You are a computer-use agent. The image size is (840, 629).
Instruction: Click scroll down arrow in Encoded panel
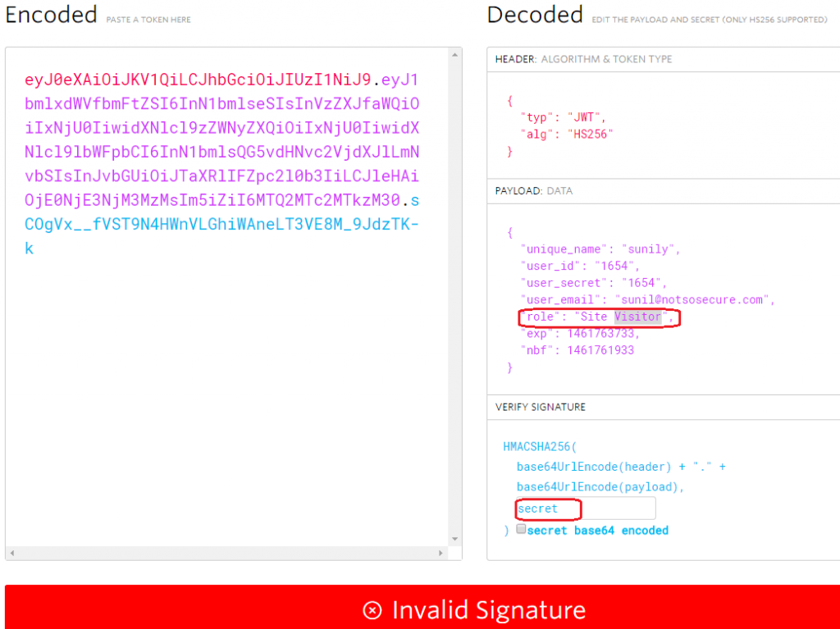454,539
